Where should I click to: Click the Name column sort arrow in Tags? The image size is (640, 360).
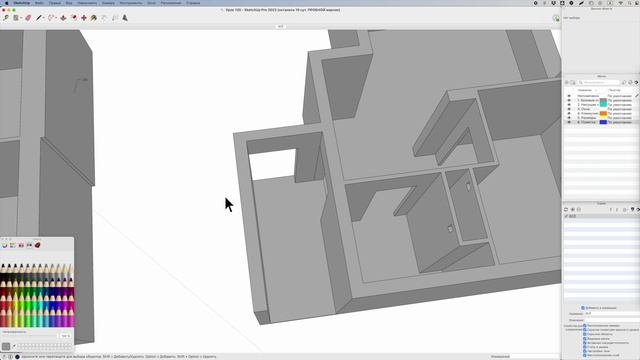pyautogui.click(x=596, y=90)
